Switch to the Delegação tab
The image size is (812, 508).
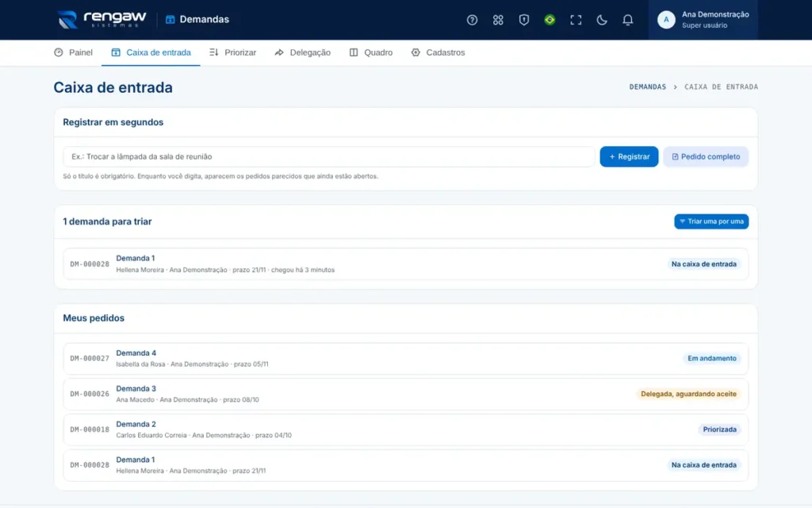coord(302,52)
